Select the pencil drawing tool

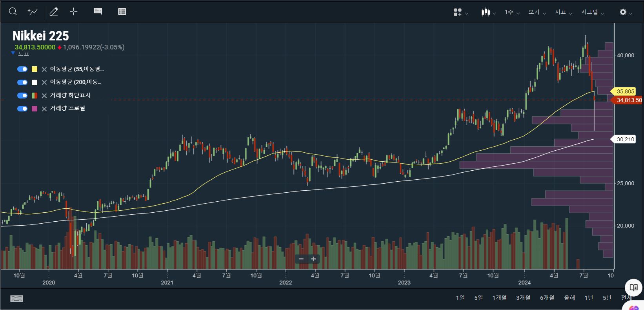coord(54,12)
